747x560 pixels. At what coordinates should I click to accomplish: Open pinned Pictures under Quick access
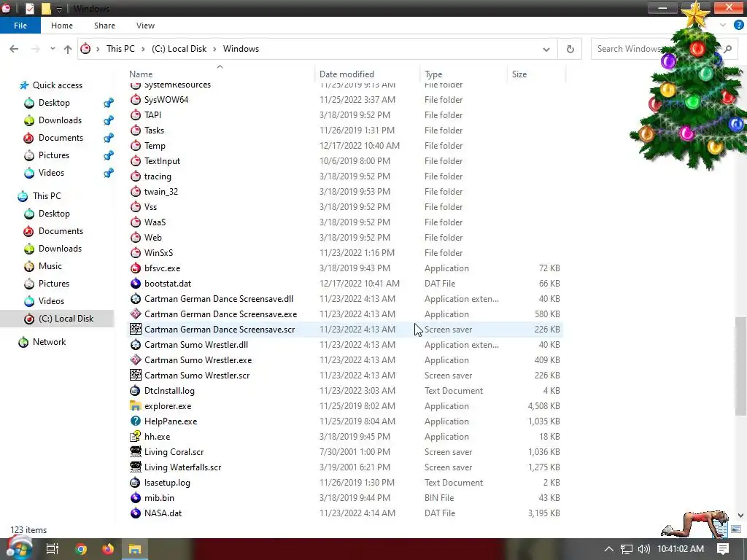(x=54, y=155)
